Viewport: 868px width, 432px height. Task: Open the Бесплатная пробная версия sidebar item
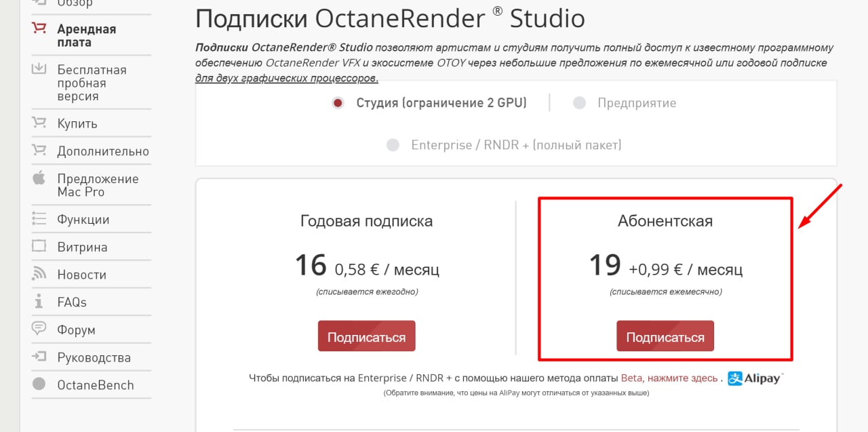coord(92,83)
